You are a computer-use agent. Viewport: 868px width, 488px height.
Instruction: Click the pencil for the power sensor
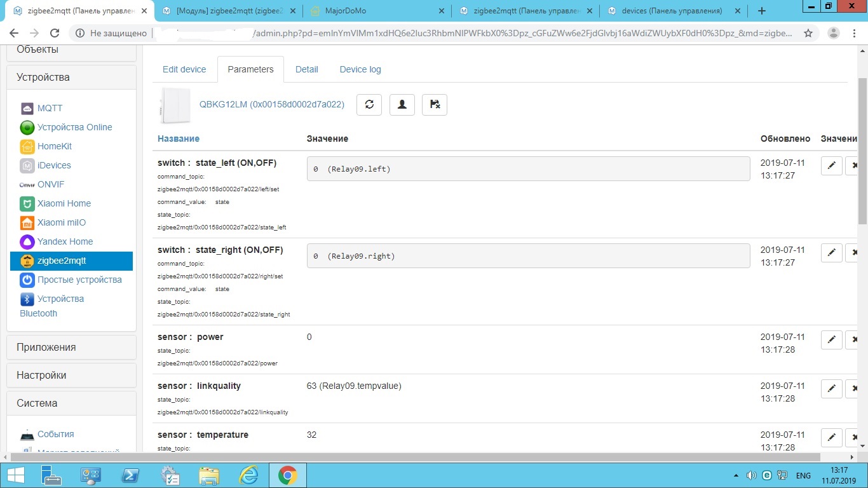831,340
